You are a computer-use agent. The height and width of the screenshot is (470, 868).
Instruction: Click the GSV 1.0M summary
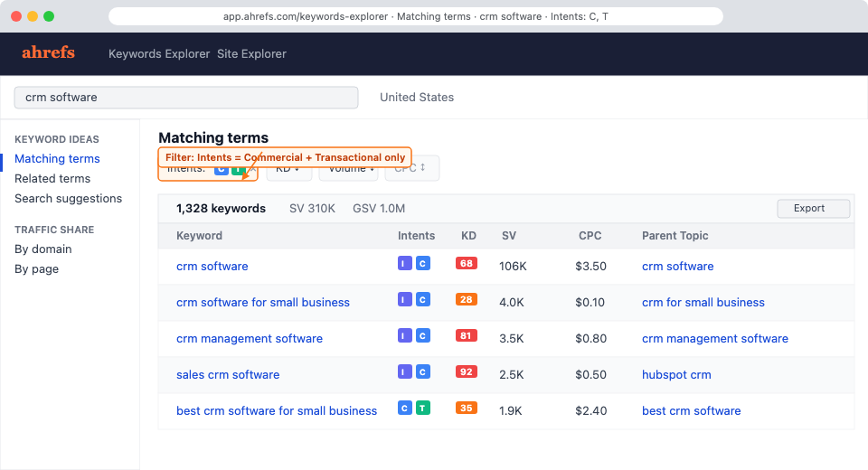pyautogui.click(x=379, y=209)
